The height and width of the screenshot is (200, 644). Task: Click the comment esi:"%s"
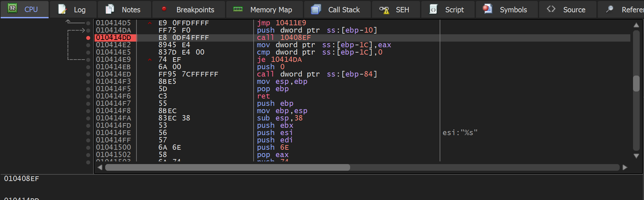[x=460, y=133]
